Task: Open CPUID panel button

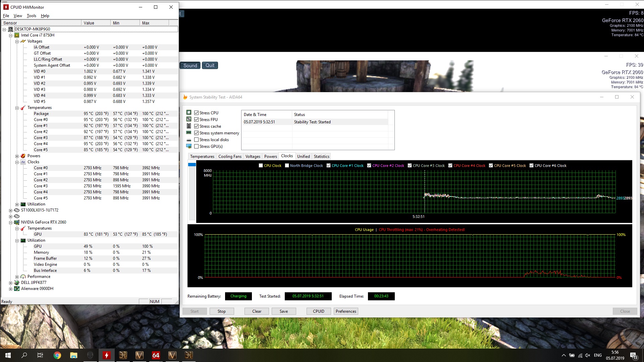Action: point(319,311)
